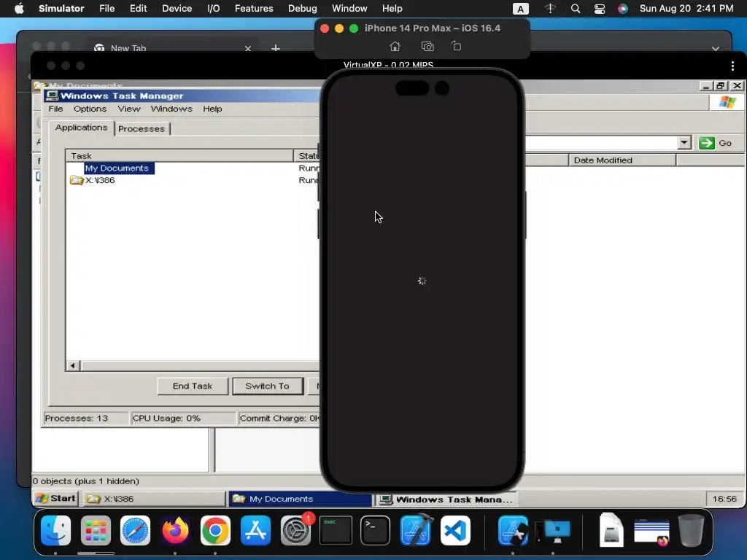Click the X:\I386 folder icon in task list
Viewport: 747px width, 560px height.
click(x=76, y=180)
